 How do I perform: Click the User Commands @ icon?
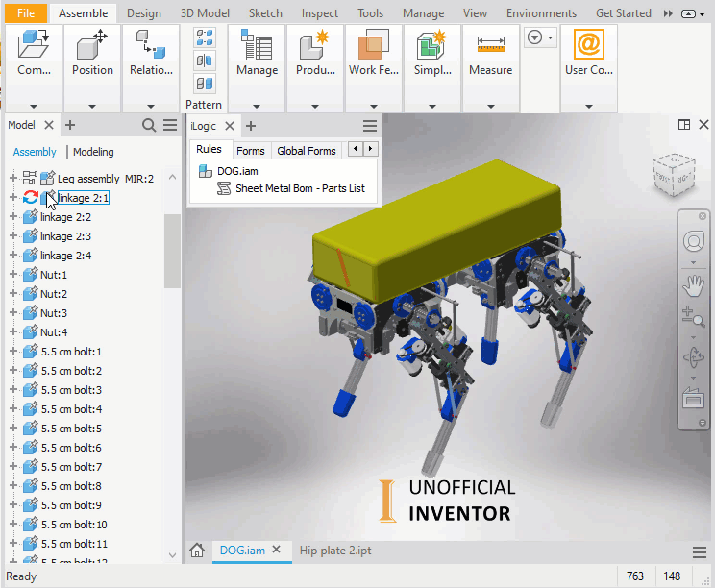588,45
